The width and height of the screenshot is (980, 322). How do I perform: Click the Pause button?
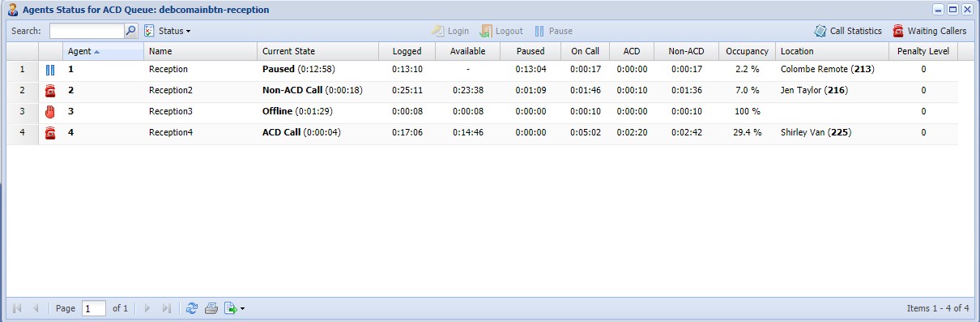pos(553,31)
